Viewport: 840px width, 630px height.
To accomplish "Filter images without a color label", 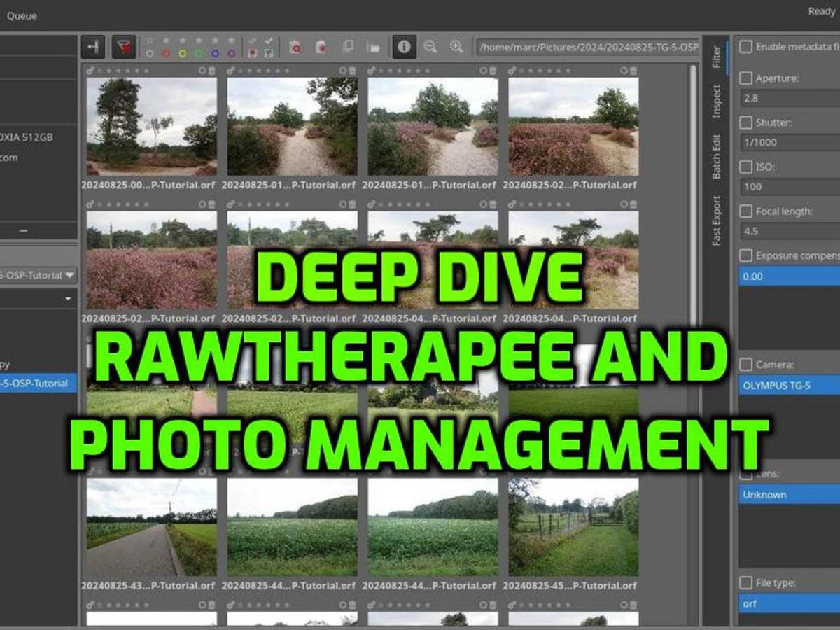I will point(150,53).
